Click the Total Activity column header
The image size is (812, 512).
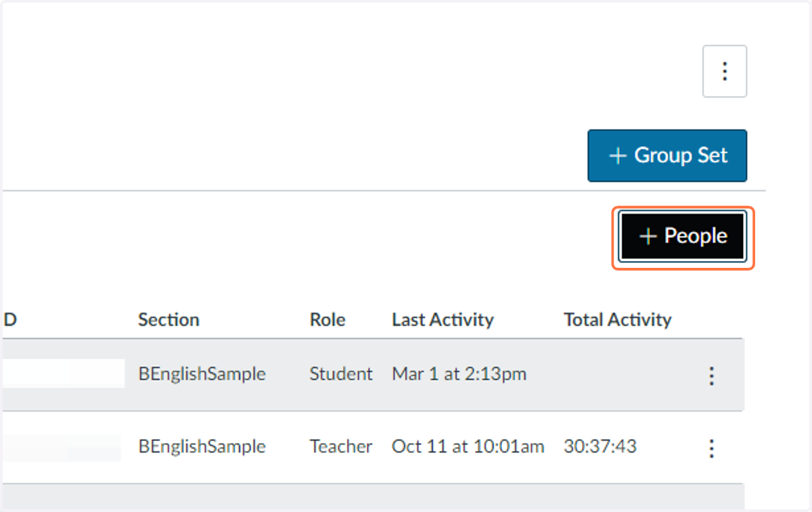[618, 320]
